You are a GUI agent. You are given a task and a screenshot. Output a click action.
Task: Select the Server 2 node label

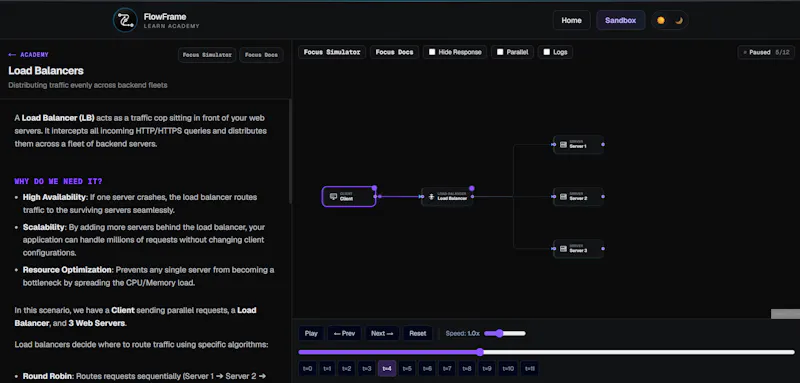point(579,198)
